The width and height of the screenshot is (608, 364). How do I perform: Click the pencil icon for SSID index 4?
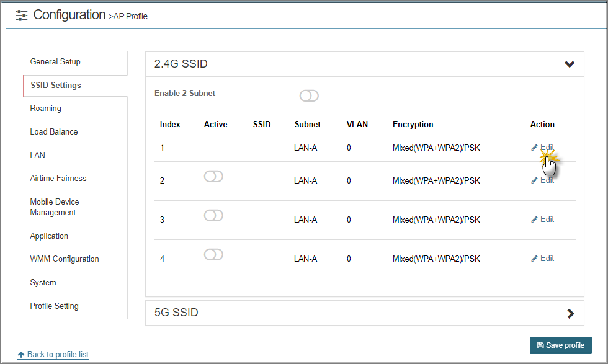pyautogui.click(x=534, y=259)
